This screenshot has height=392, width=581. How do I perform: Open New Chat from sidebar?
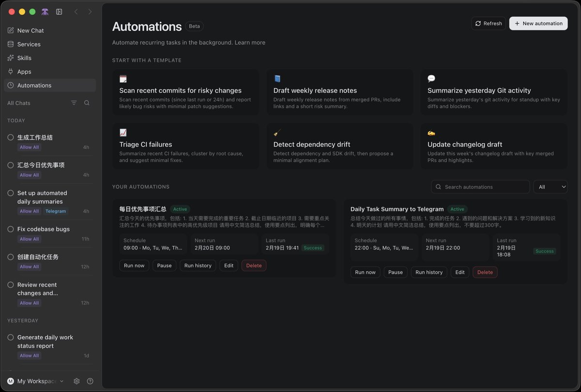pyautogui.click(x=50, y=30)
